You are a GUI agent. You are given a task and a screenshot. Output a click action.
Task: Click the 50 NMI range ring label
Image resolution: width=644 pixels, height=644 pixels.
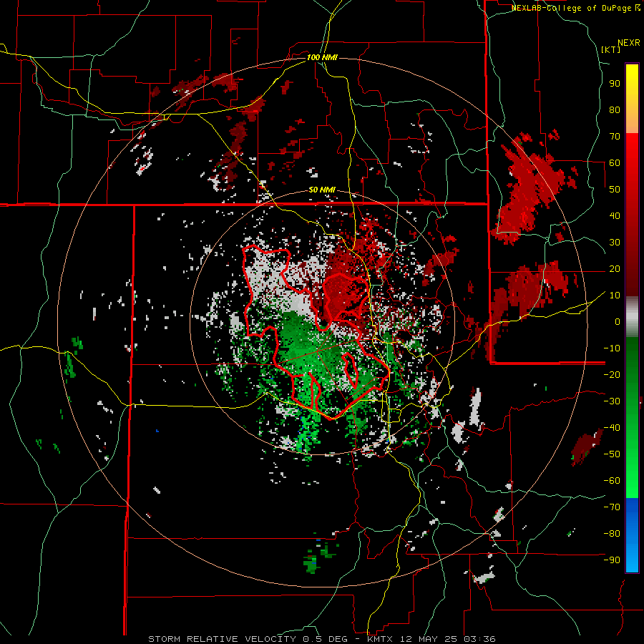coord(322,190)
